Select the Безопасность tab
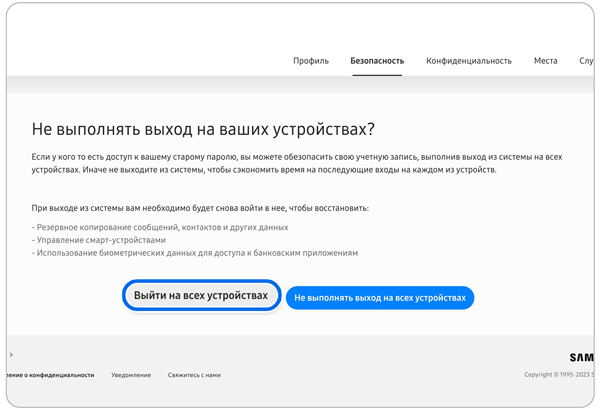 (x=377, y=61)
